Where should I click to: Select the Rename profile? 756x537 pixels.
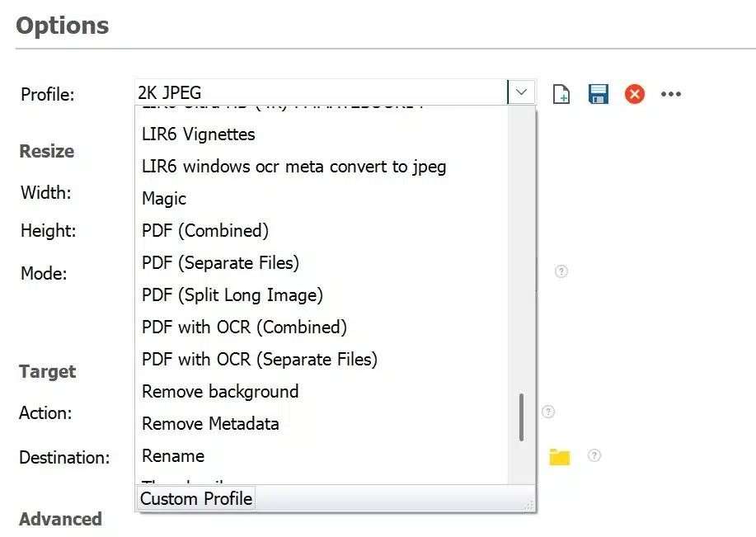click(x=173, y=456)
